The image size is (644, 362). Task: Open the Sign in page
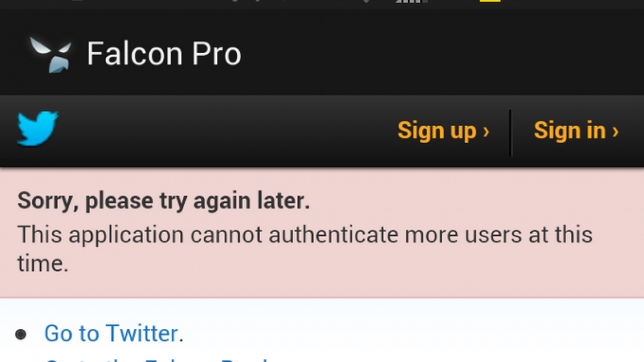(576, 131)
